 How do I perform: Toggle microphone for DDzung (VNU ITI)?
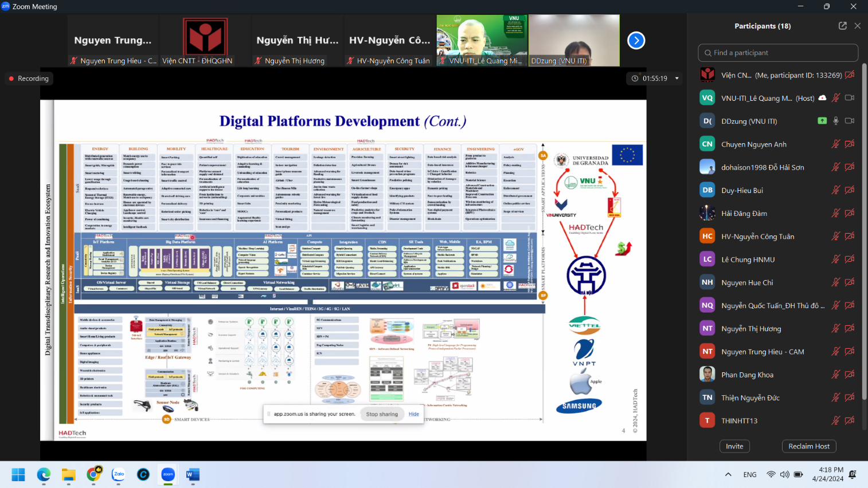836,121
